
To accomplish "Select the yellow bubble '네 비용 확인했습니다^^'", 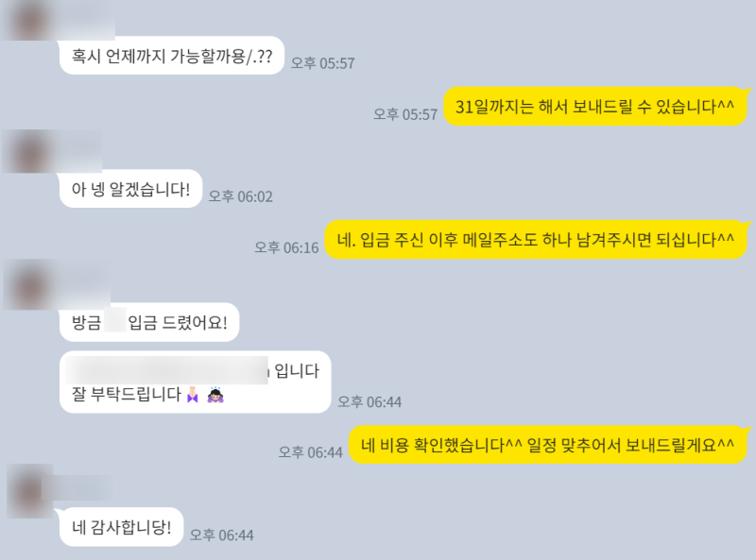I will click(548, 445).
